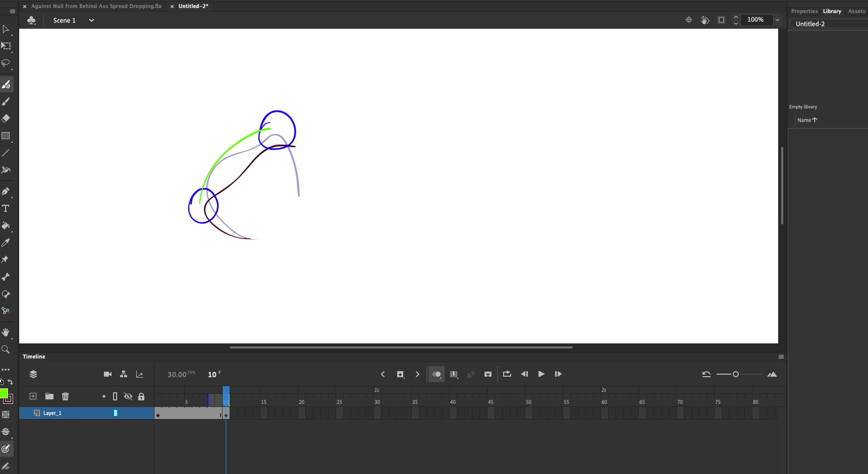Select the Eyedropper tool

pos(6,243)
